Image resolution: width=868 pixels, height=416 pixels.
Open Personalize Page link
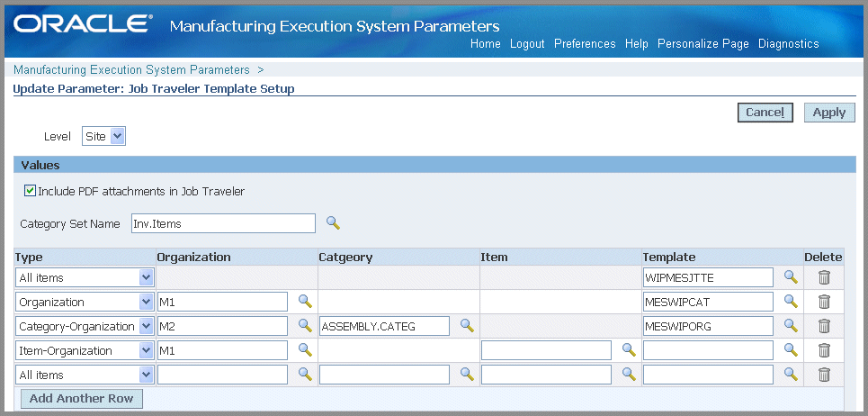703,44
